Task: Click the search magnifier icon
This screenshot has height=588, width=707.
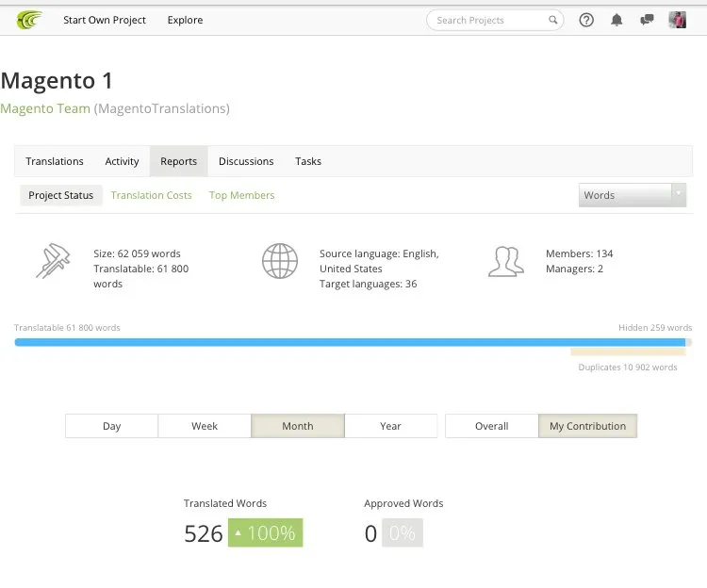Action: 552,20
